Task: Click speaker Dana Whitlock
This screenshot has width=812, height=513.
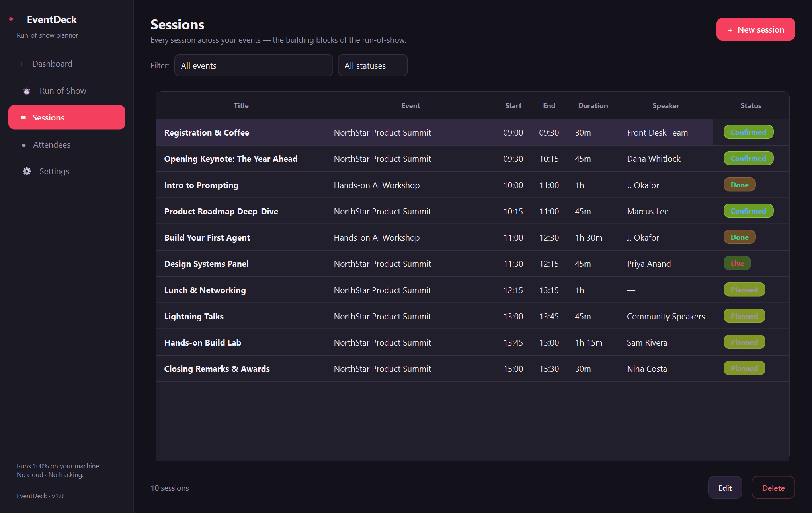Action: click(x=654, y=159)
